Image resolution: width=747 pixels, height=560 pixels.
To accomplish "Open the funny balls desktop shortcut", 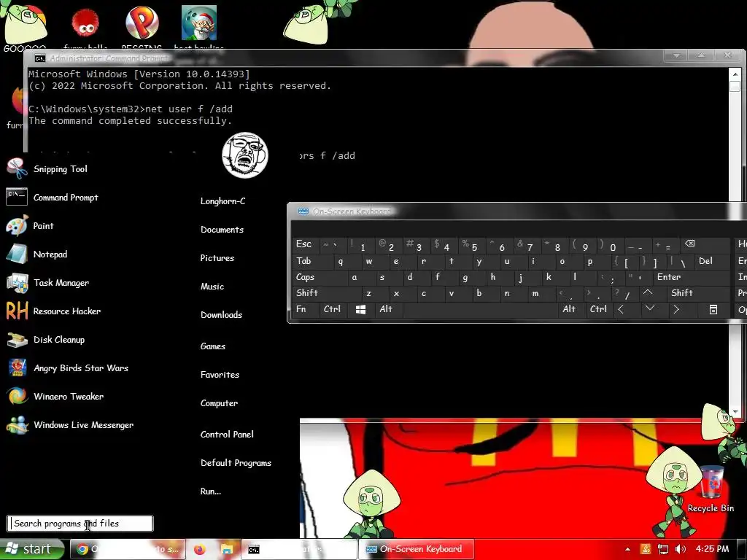I will pyautogui.click(x=85, y=28).
